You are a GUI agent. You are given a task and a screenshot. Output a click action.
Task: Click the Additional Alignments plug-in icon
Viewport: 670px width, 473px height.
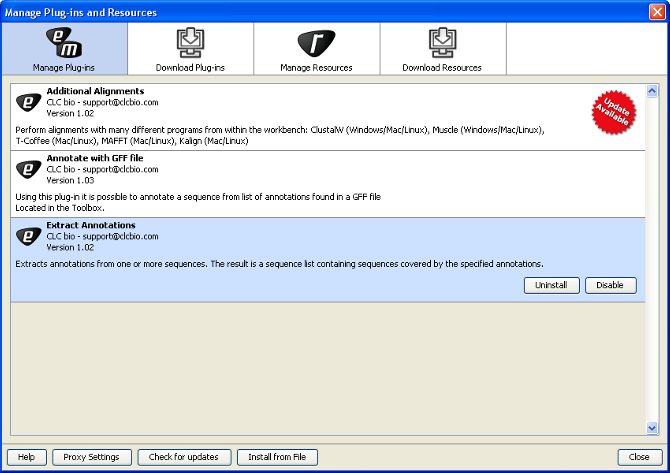(29, 102)
